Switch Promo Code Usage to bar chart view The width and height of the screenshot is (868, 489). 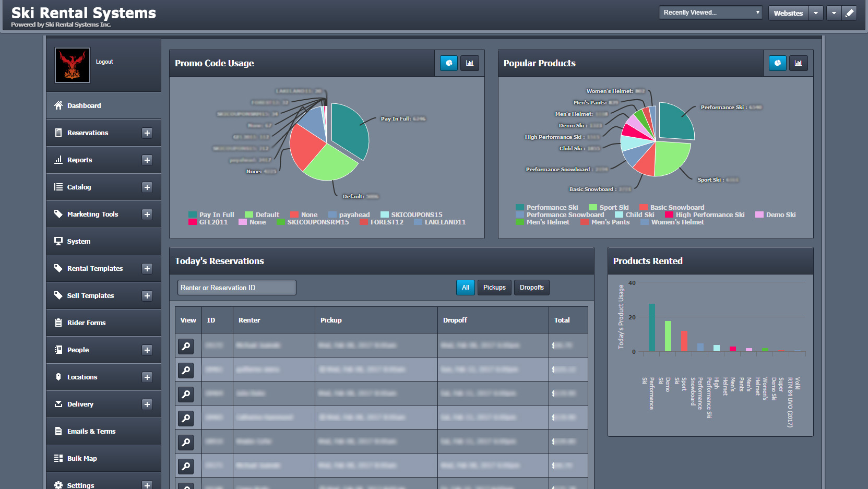(x=469, y=63)
